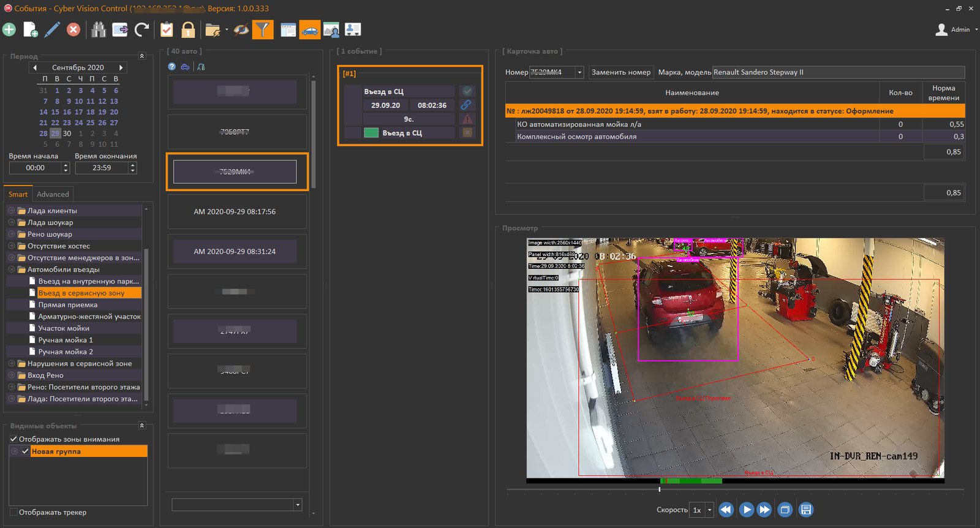This screenshot has height=528, width=980.
Task: Toggle the blue car view toolbar button
Action: 310,29
